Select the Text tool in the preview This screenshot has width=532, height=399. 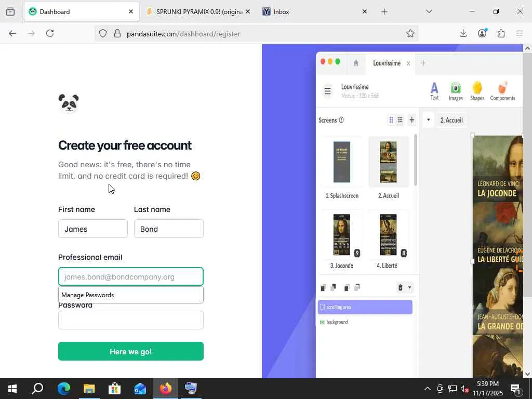(434, 91)
